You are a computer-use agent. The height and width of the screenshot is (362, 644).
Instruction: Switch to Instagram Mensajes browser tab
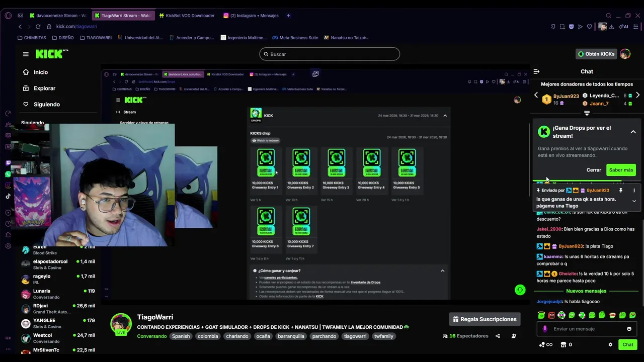[251, 16]
